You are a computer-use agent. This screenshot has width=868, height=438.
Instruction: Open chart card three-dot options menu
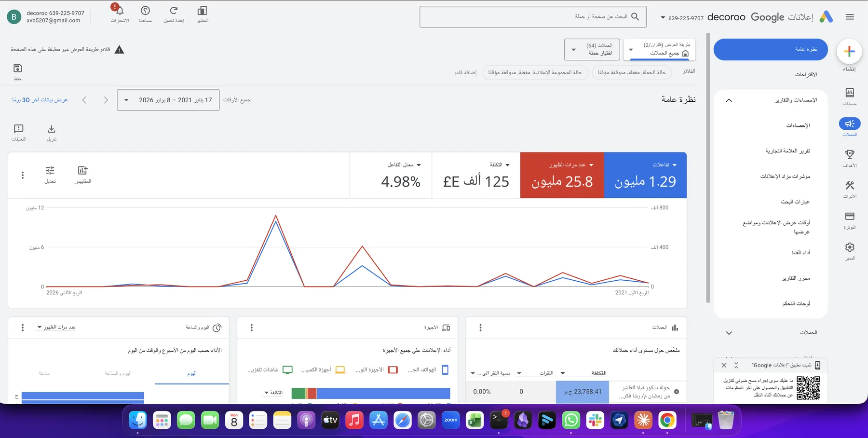[23, 175]
